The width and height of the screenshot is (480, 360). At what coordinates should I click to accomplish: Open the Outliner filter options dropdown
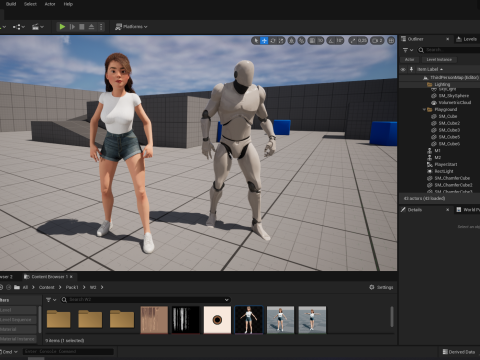[408, 50]
